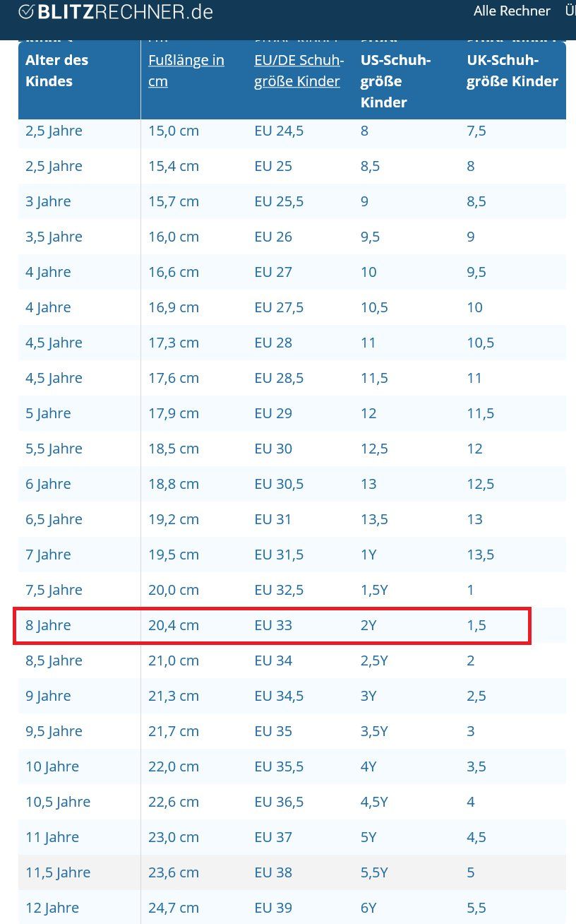Click the UK-Schuhgröße Kinder column header
576x924 pixels.
click(x=512, y=71)
